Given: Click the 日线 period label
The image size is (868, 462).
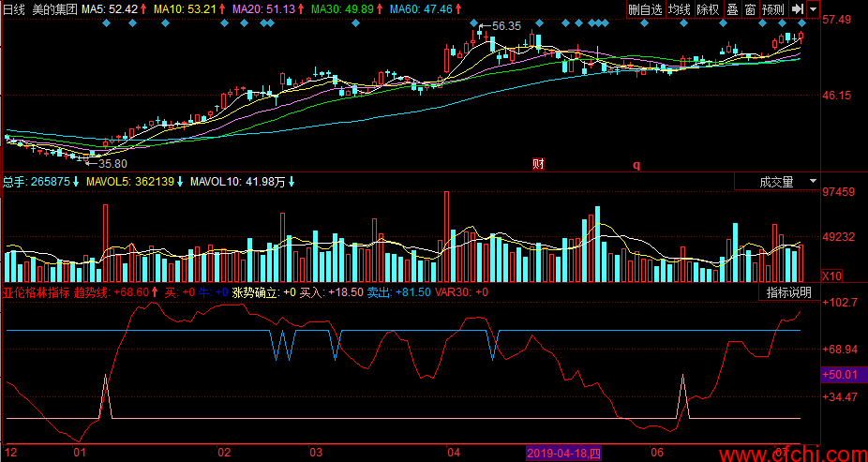Looking at the screenshot, I should point(14,8).
